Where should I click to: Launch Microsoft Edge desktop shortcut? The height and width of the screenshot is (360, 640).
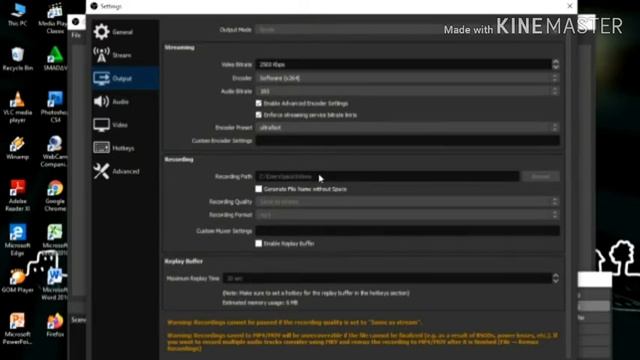(18, 240)
